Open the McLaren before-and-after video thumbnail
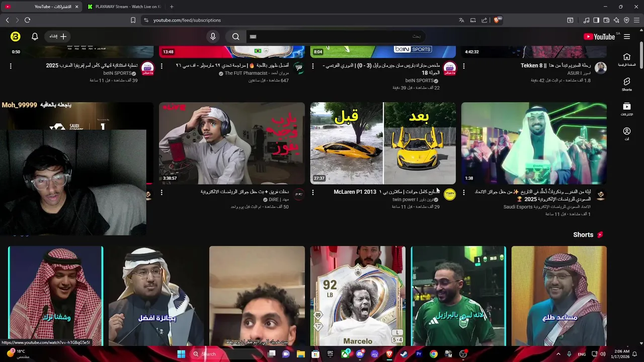The image size is (644, 362). tap(383, 143)
